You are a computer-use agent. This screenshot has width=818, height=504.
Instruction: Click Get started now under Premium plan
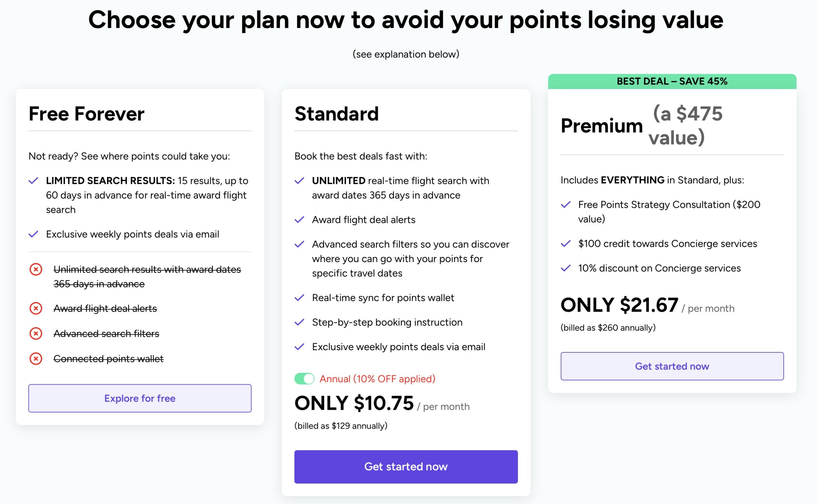click(672, 366)
